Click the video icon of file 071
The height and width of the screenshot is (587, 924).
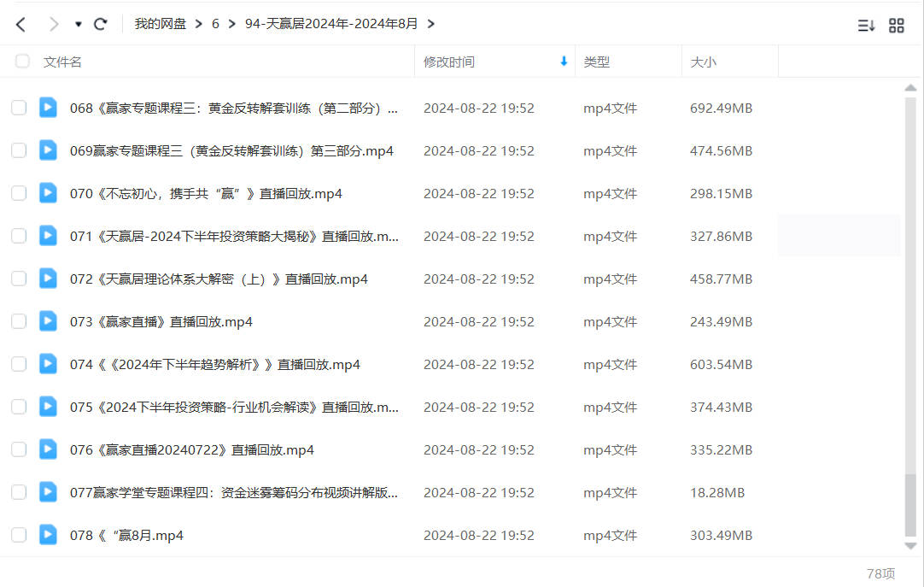[x=49, y=236]
